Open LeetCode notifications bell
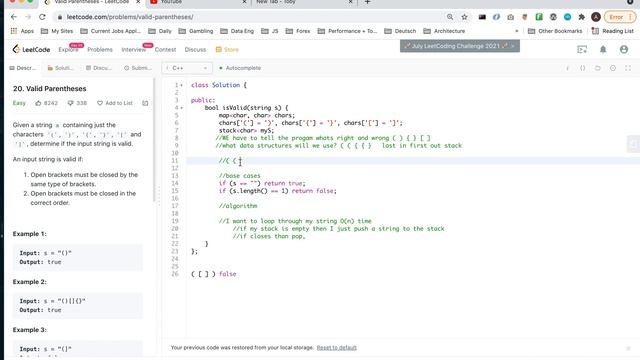Viewport: 640px width, 360px height. click(603, 49)
